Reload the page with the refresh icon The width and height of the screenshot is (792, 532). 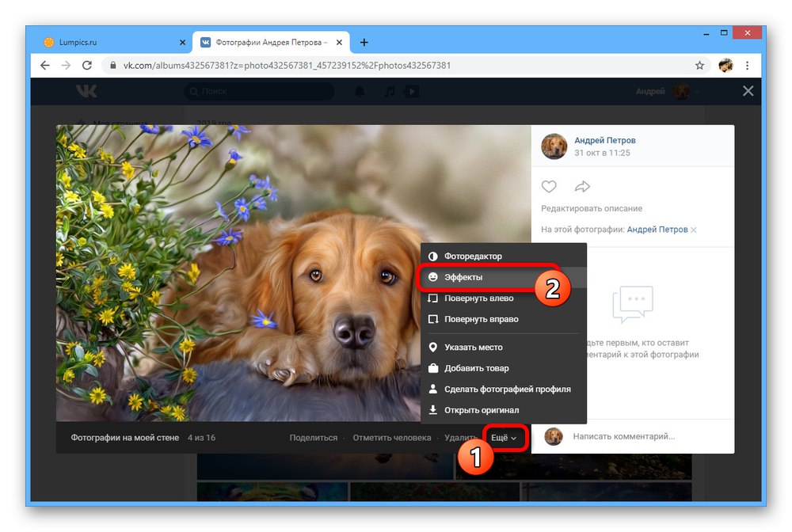pyautogui.click(x=87, y=65)
